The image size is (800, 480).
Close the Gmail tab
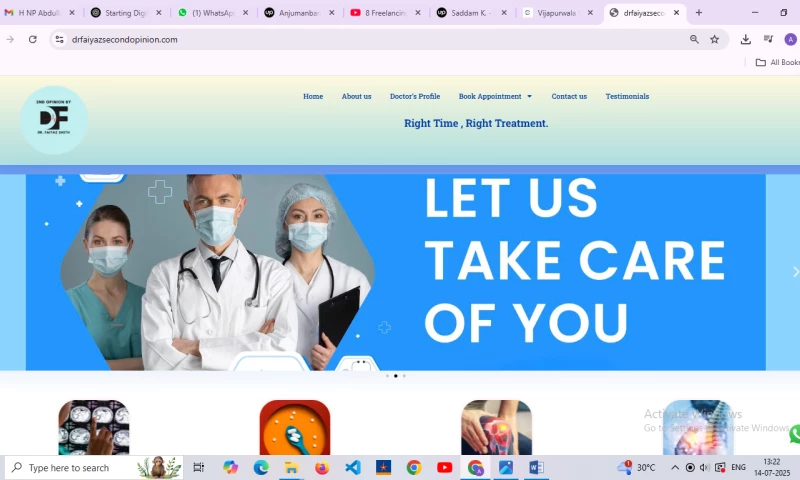click(72, 13)
